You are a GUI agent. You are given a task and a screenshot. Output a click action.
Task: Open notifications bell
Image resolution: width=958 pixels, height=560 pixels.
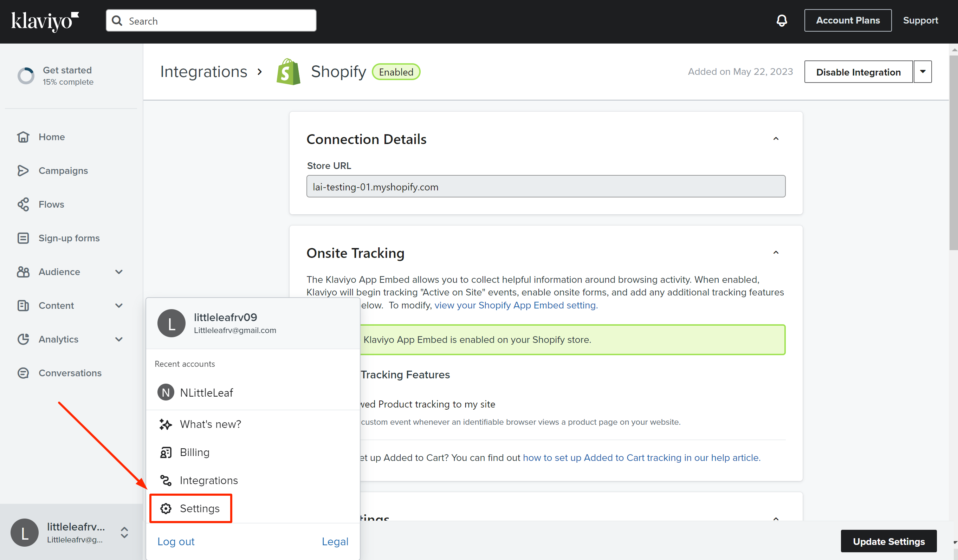[782, 20]
